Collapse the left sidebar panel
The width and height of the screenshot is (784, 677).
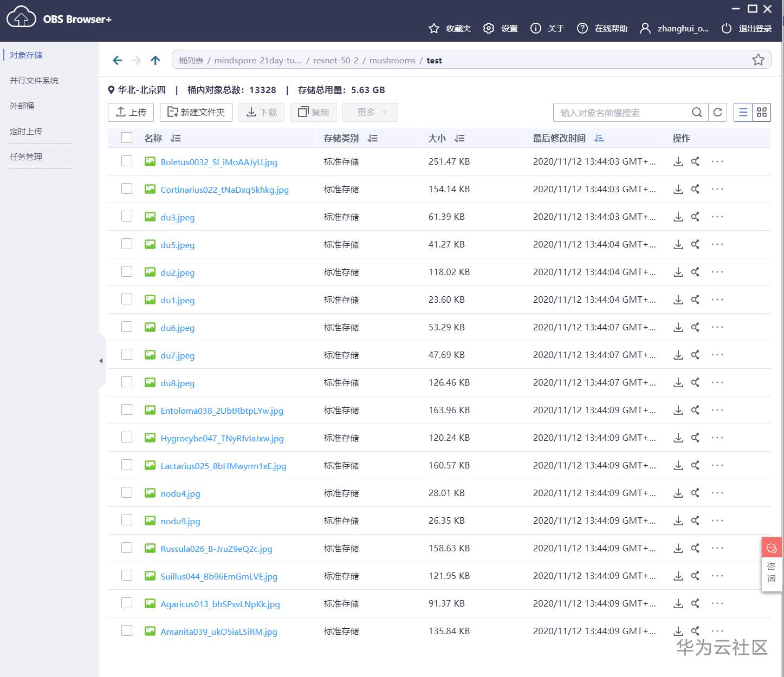pyautogui.click(x=101, y=361)
